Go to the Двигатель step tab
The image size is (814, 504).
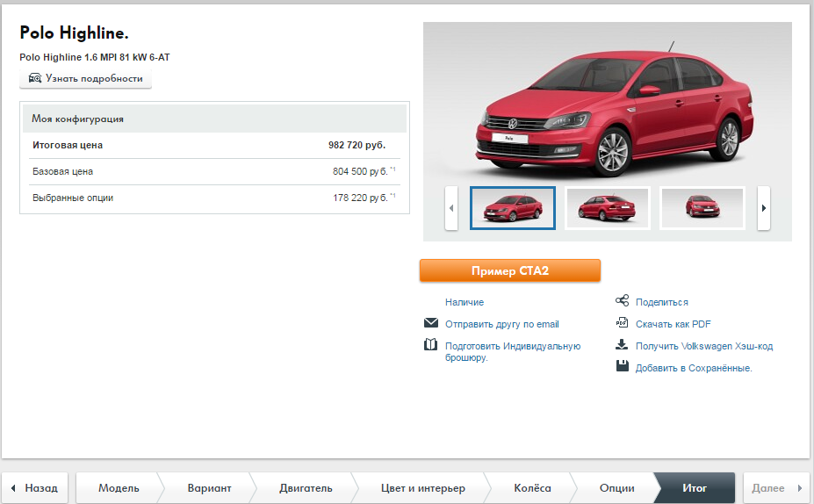point(306,488)
